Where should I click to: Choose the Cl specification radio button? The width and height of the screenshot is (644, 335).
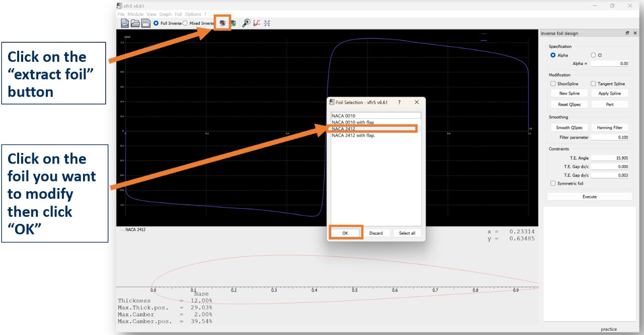593,55
